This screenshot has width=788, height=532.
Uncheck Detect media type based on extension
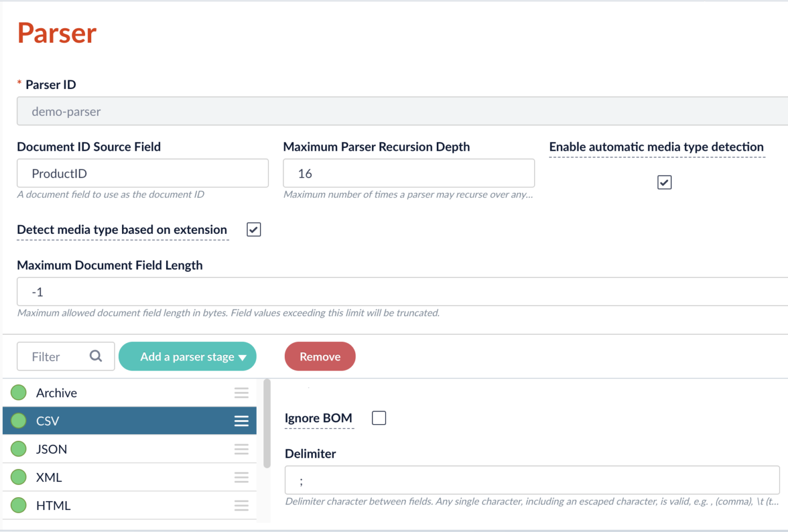click(254, 229)
